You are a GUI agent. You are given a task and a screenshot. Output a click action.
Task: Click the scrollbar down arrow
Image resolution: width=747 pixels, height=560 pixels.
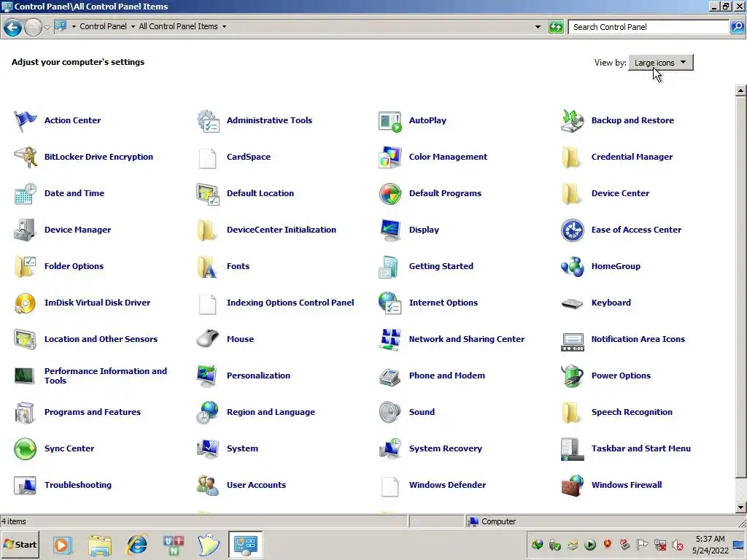click(x=740, y=507)
